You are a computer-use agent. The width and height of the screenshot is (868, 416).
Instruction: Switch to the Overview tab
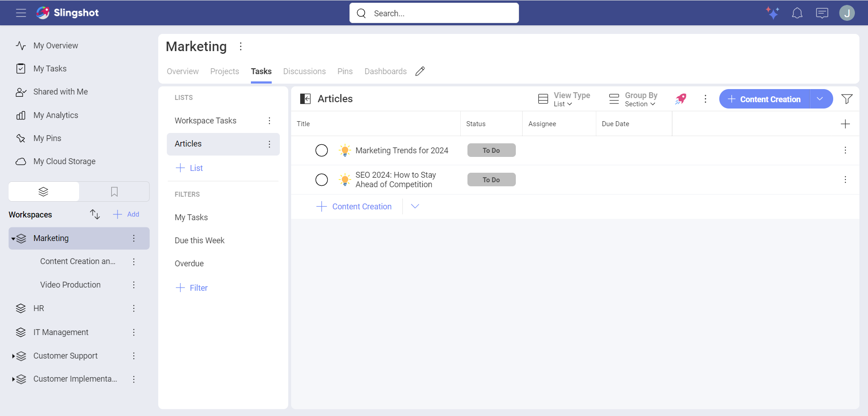(x=183, y=71)
